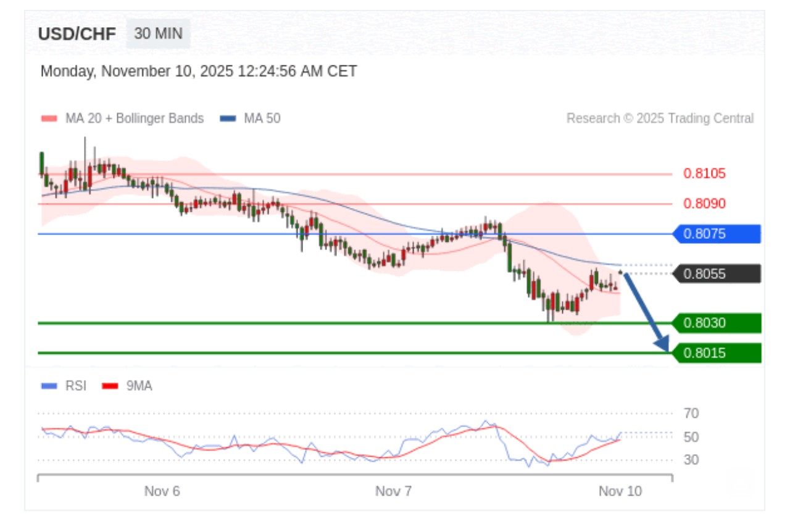790x532 pixels.
Task: Click the green 0.8015 target price tag
Action: pos(716,353)
